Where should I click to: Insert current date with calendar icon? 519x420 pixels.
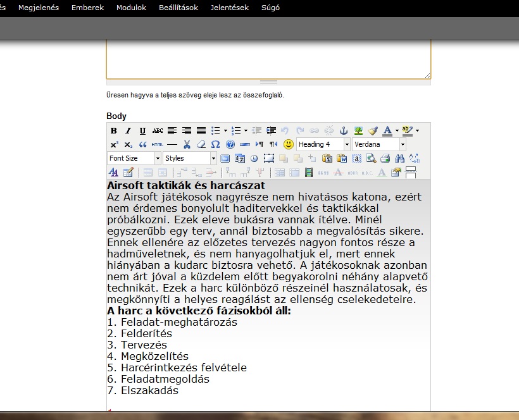pos(240,158)
